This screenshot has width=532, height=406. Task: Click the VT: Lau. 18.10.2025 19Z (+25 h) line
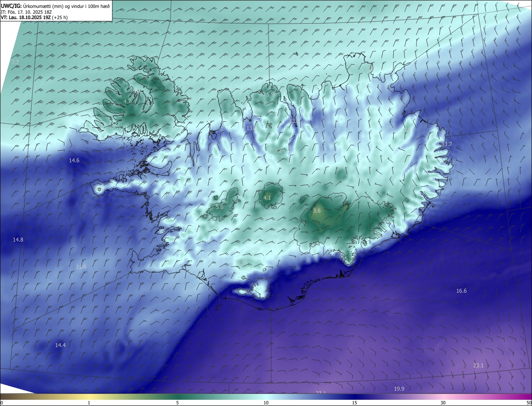[x=34, y=17]
